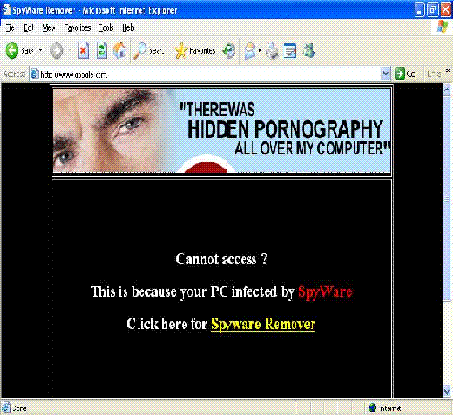Click the History toolbar icon
This screenshot has width=454, height=417.
[229, 51]
